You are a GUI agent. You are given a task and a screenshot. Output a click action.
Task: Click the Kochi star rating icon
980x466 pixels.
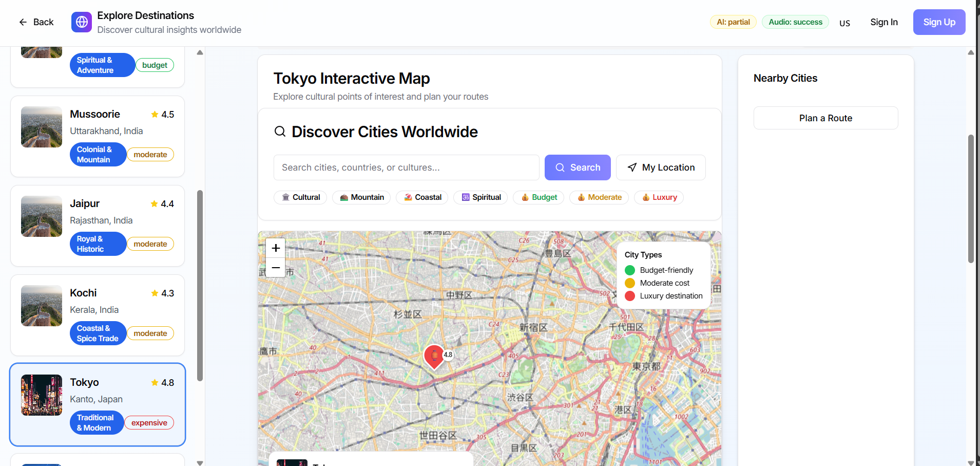pos(155,293)
